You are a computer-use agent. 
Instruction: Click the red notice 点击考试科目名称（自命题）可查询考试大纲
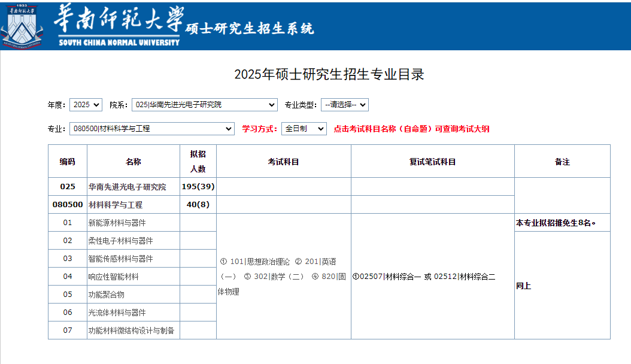[x=411, y=129]
